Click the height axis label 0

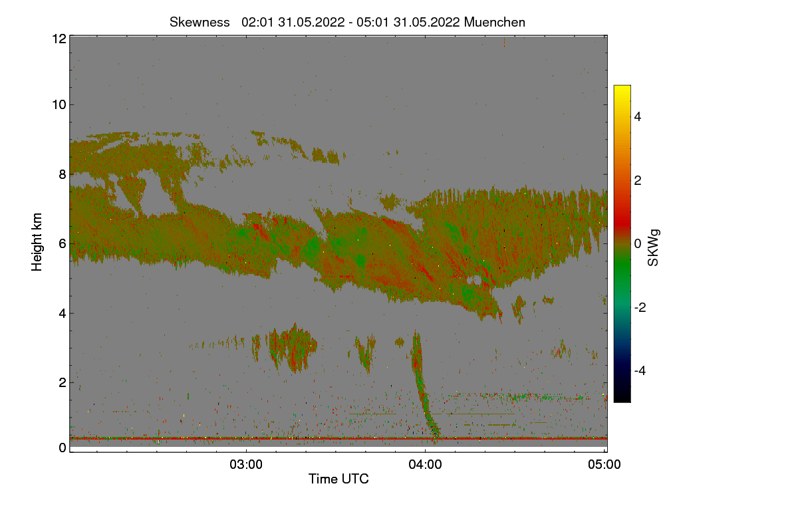click(63, 448)
